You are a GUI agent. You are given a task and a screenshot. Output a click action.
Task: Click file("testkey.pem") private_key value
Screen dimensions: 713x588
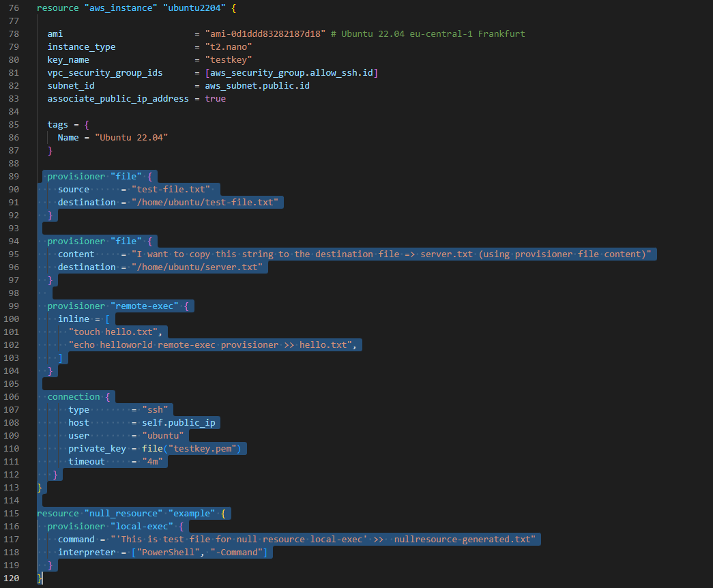(192, 448)
